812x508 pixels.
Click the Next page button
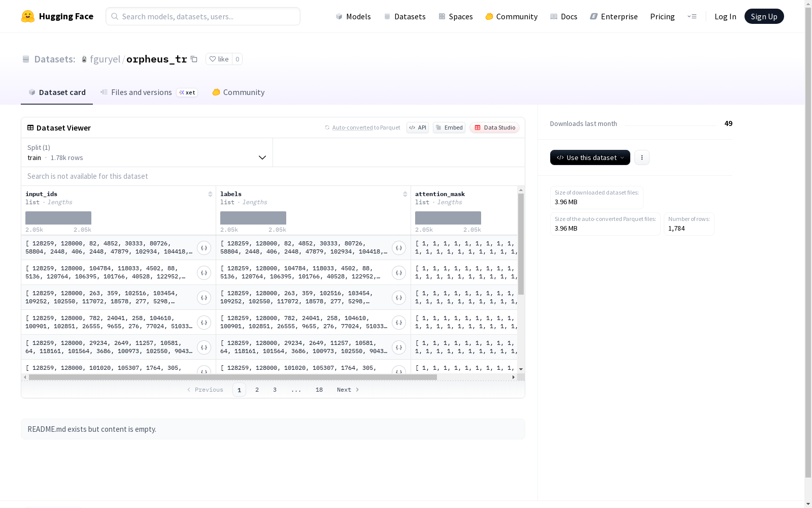tap(348, 390)
